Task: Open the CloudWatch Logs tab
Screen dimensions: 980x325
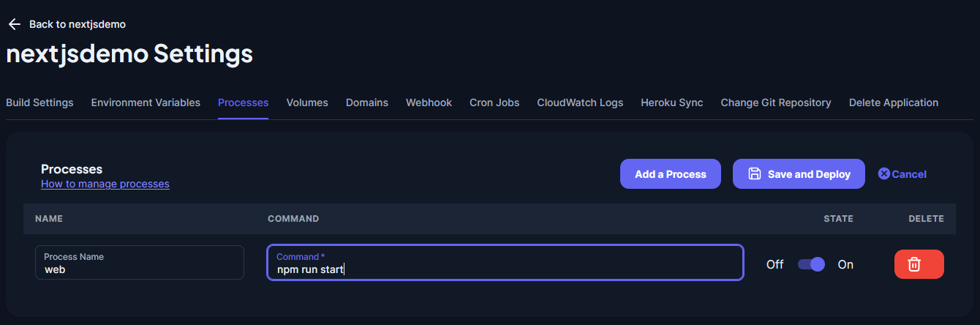Action: 580,102
